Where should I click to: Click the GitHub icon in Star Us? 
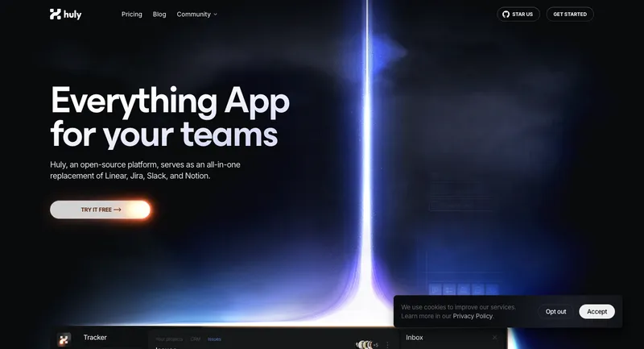506,14
